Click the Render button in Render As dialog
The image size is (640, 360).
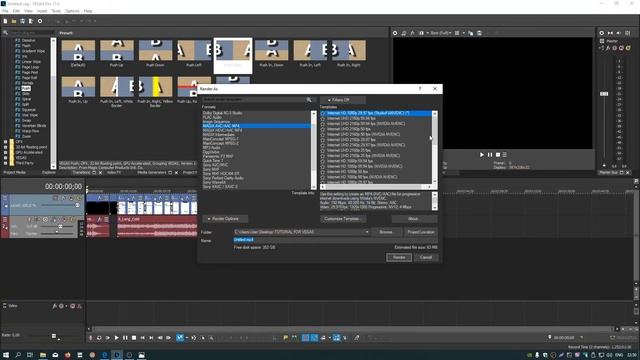tap(399, 257)
